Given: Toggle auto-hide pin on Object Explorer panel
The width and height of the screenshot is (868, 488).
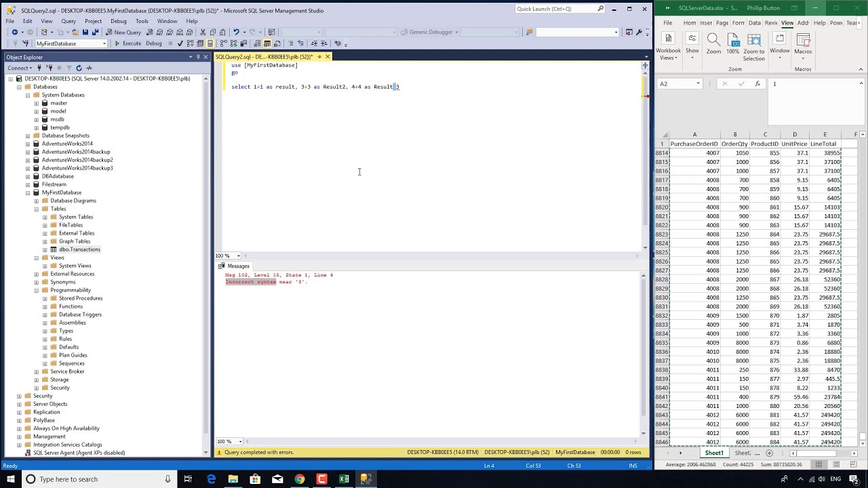Looking at the screenshot, I should click(197, 57).
